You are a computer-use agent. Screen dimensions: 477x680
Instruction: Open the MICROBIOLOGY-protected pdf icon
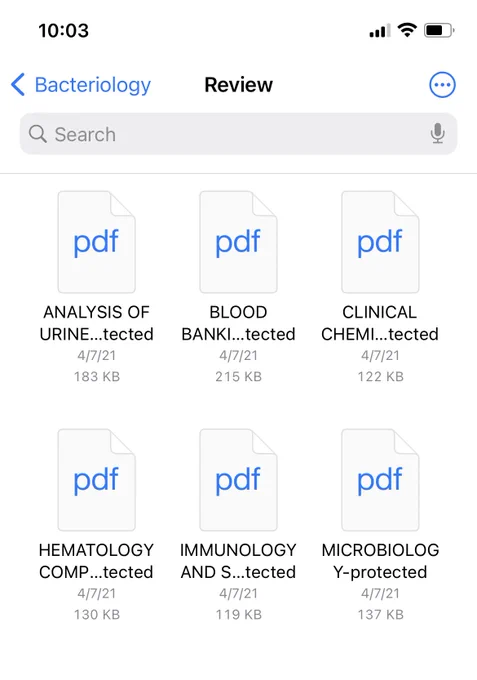point(380,480)
